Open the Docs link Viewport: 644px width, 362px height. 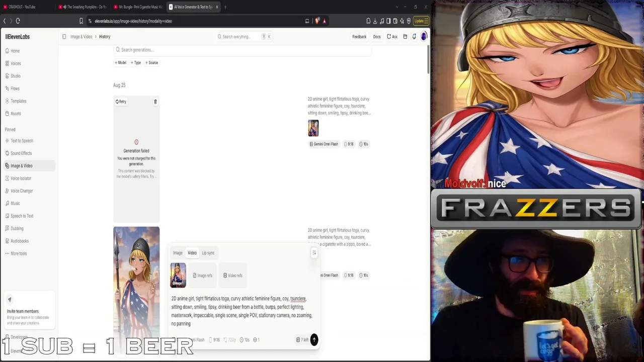click(377, 37)
